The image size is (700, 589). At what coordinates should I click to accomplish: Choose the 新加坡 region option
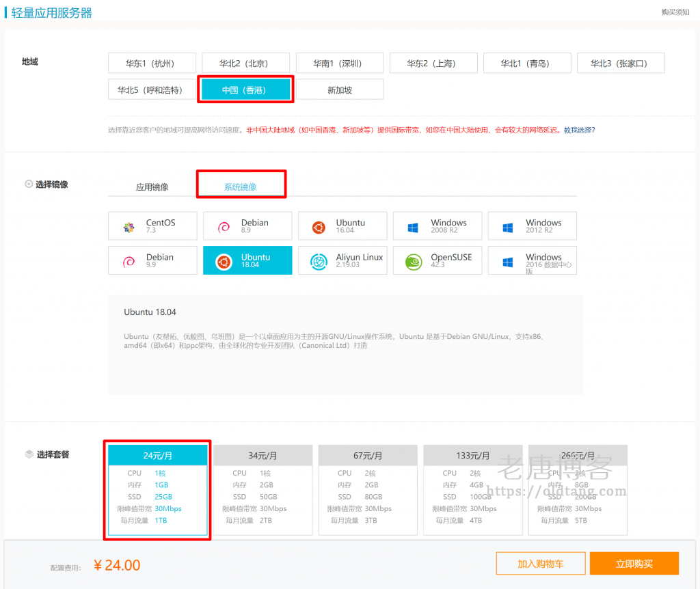[x=340, y=90]
